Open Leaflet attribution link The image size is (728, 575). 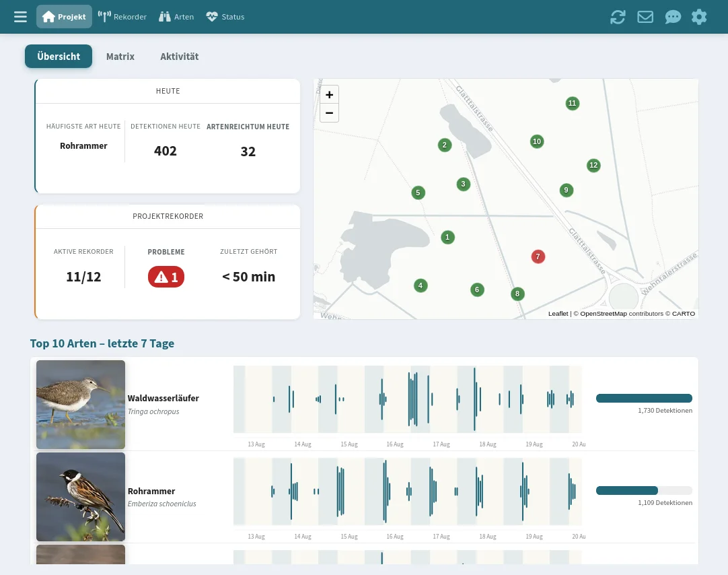point(558,314)
